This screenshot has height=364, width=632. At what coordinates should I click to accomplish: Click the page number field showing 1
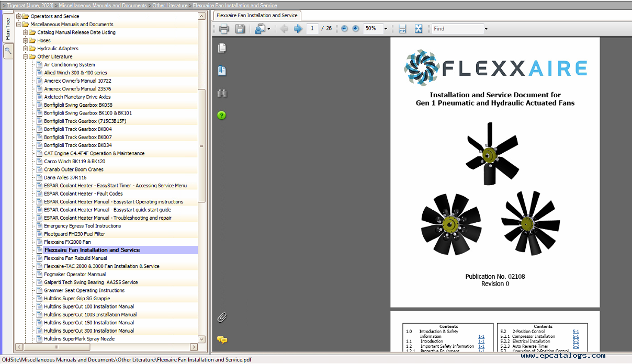[x=312, y=29]
